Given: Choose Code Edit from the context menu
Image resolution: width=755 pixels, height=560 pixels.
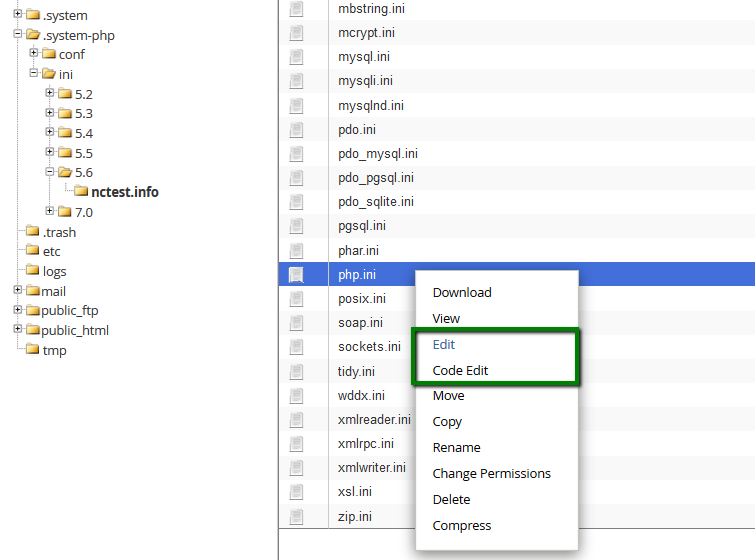Looking at the screenshot, I should click(460, 370).
